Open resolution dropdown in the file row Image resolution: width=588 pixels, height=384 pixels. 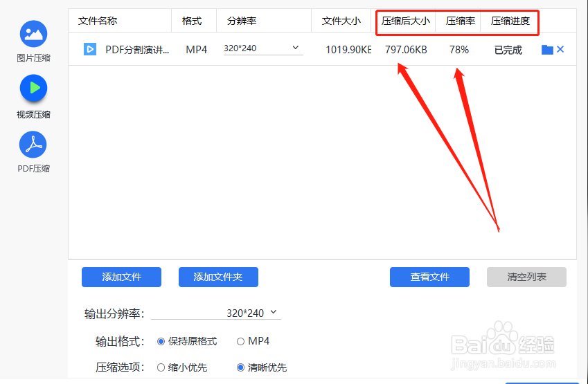coord(263,48)
